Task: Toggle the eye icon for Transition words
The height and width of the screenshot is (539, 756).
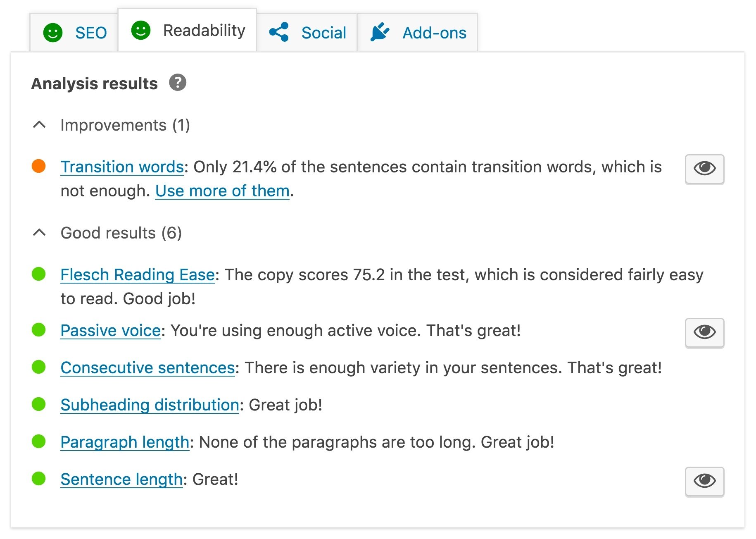Action: [704, 169]
